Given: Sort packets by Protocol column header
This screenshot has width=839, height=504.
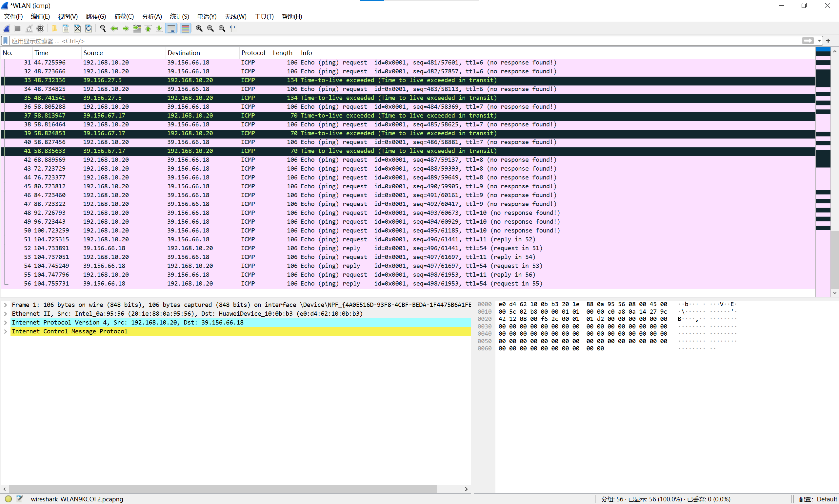Looking at the screenshot, I should pos(253,53).
